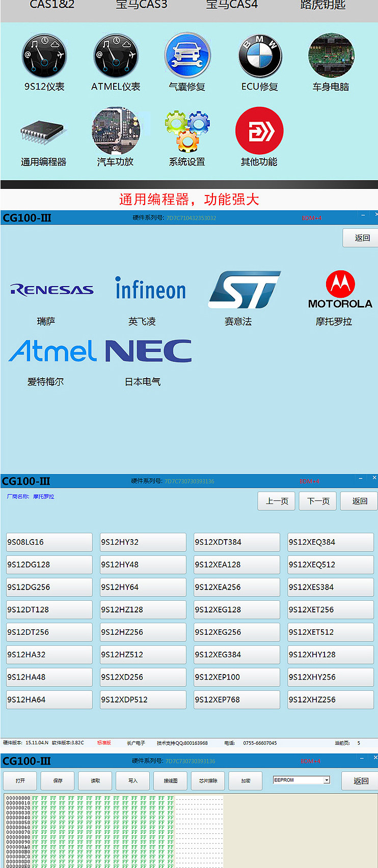Select chip 9S08LG16
The image size is (378, 868).
point(49,542)
